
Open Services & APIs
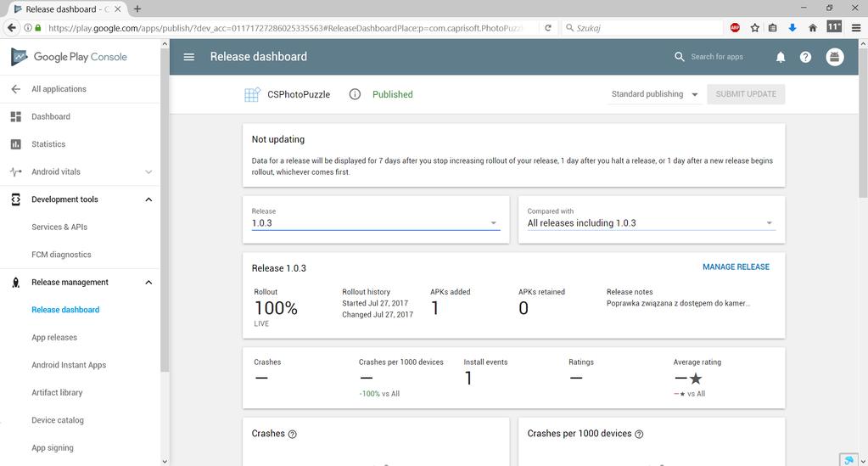point(59,227)
